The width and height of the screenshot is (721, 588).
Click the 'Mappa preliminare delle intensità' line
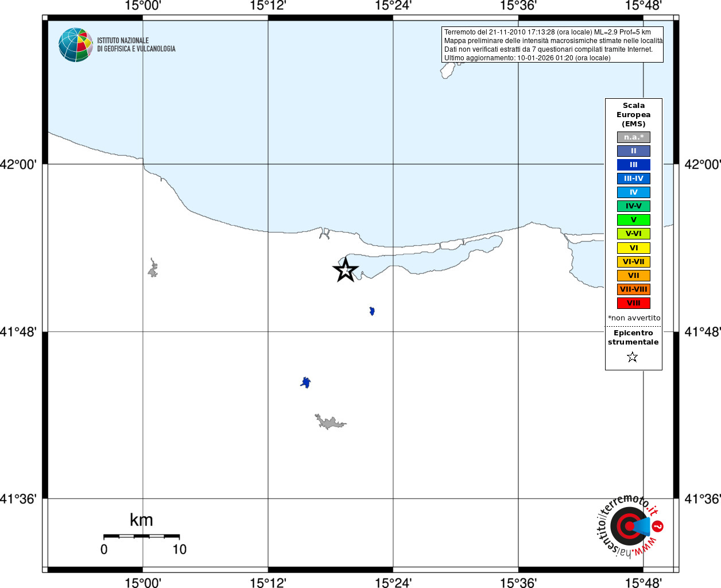(553, 41)
